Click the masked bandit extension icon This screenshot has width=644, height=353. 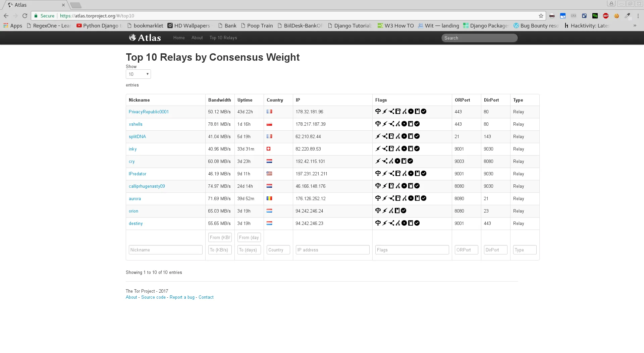click(552, 16)
